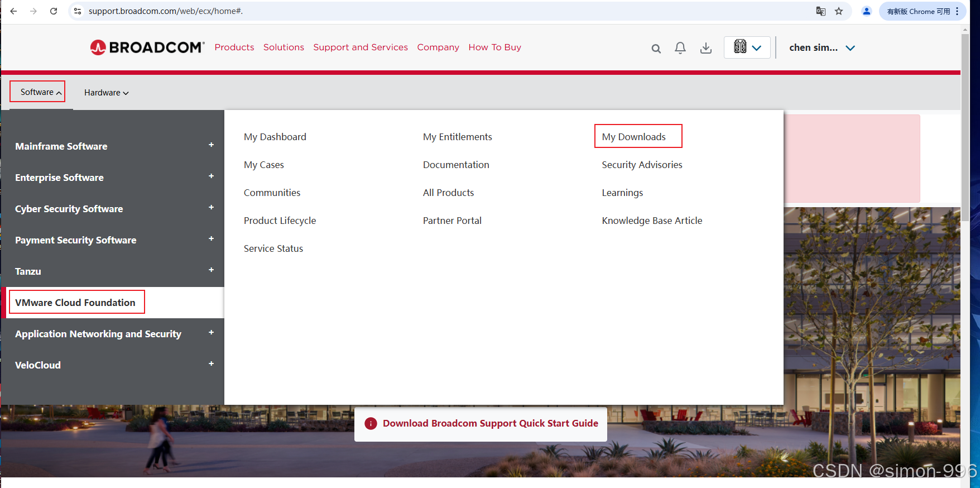Expand Tanzu plus icon
The height and width of the screenshot is (488, 980).
coord(212,270)
